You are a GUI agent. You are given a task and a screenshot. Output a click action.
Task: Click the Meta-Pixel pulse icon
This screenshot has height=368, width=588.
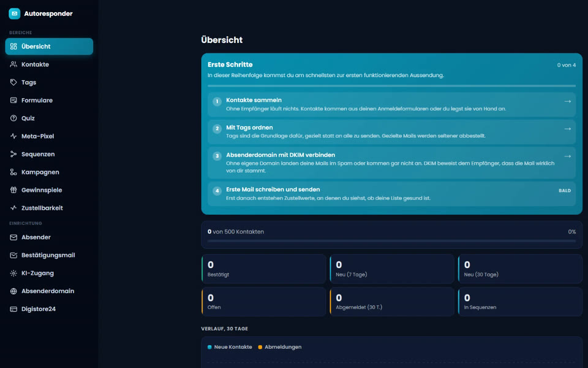point(13,136)
